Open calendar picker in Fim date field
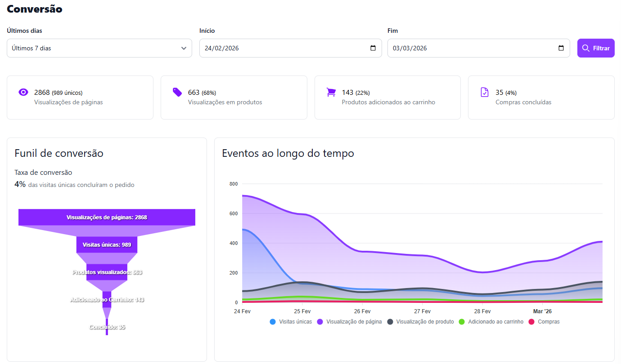The height and width of the screenshot is (364, 621). 561,48
